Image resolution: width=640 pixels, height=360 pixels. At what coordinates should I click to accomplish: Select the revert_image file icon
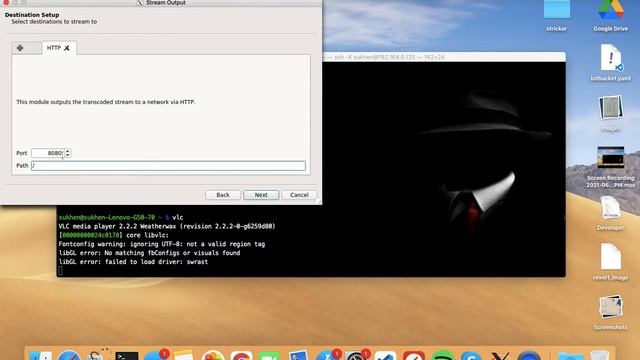pyautogui.click(x=611, y=257)
